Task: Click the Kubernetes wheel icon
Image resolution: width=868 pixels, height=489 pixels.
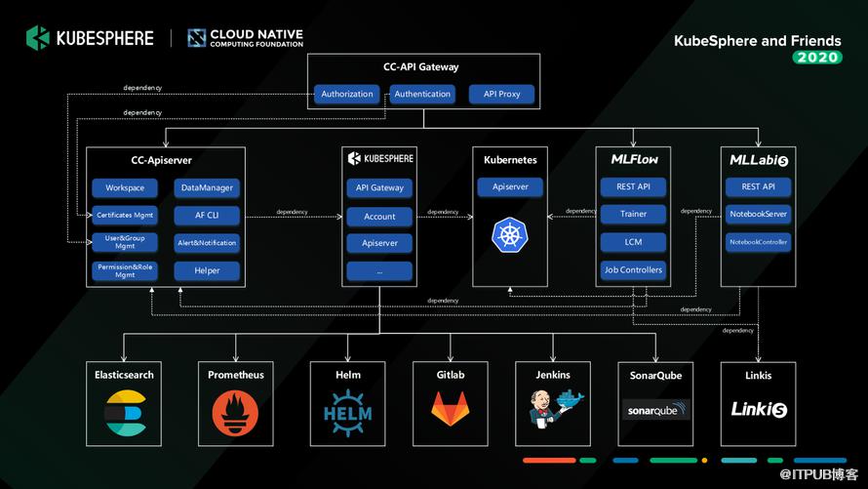Action: coord(510,235)
